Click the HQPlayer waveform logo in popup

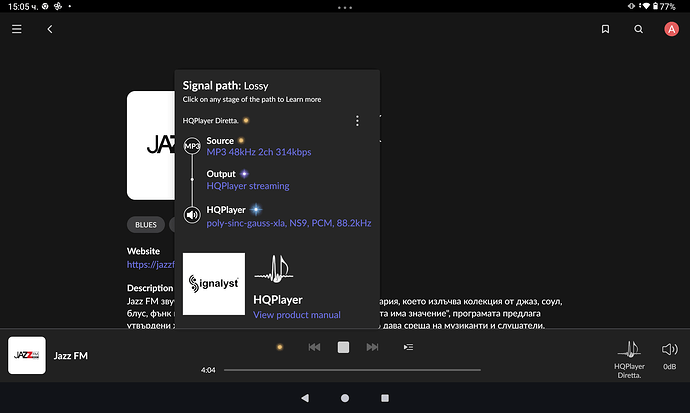point(274,269)
